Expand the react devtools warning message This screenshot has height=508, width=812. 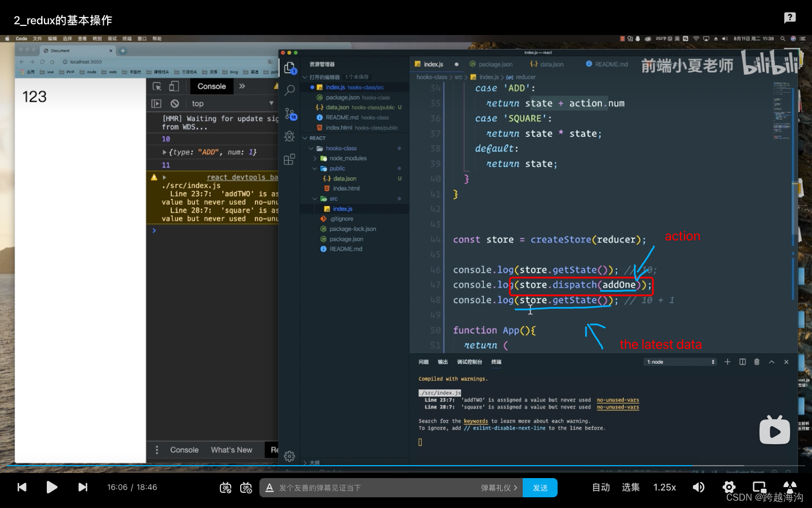(x=164, y=177)
